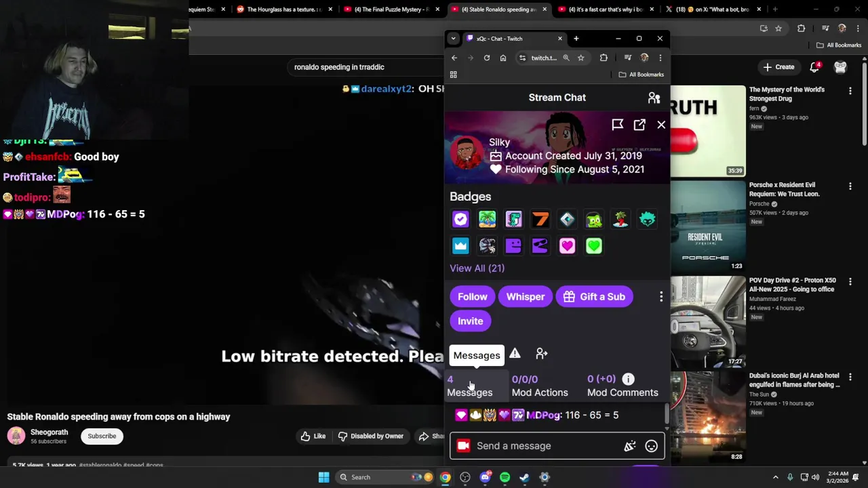868x488 pixels.
Task: Close Silky's user card
Action: 661,125
